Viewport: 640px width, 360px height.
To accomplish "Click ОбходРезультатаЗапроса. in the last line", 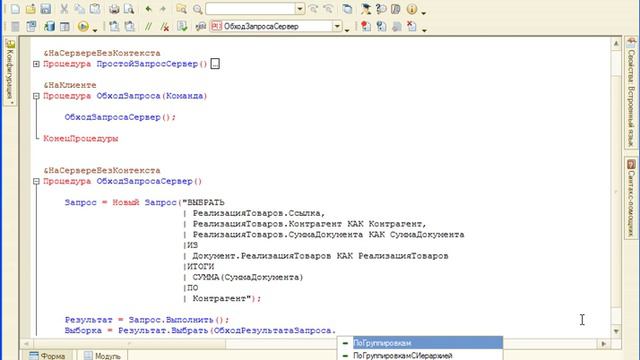I will click(275, 330).
